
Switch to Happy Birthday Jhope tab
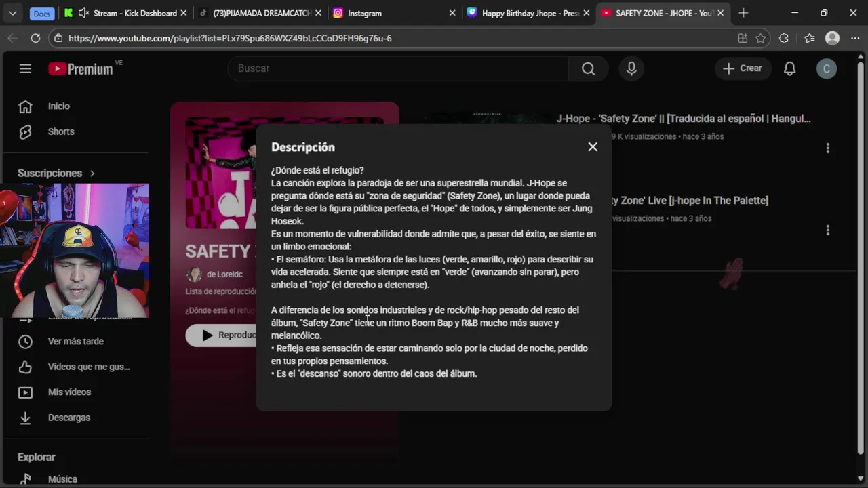(528, 13)
